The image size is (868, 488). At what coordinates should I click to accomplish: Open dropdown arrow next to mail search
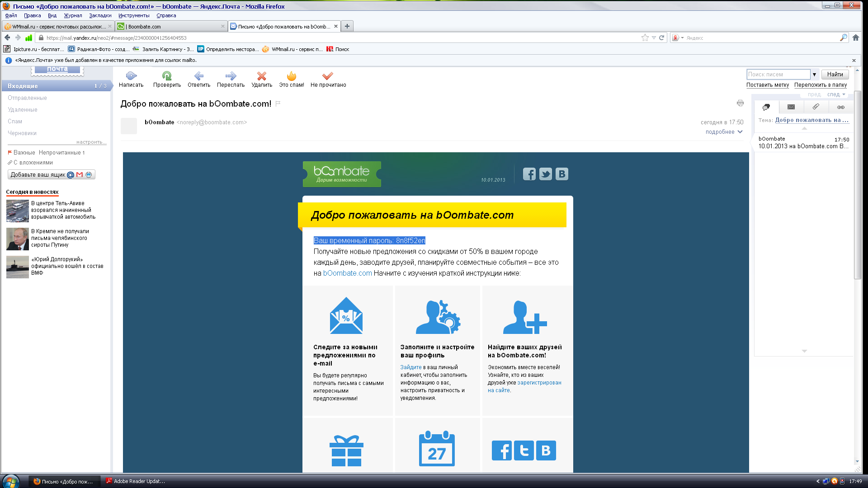point(814,75)
